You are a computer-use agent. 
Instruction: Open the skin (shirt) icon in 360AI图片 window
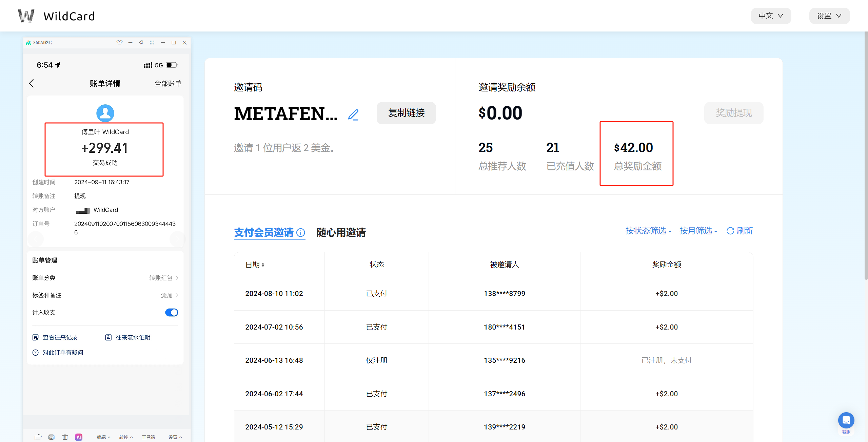coord(119,43)
